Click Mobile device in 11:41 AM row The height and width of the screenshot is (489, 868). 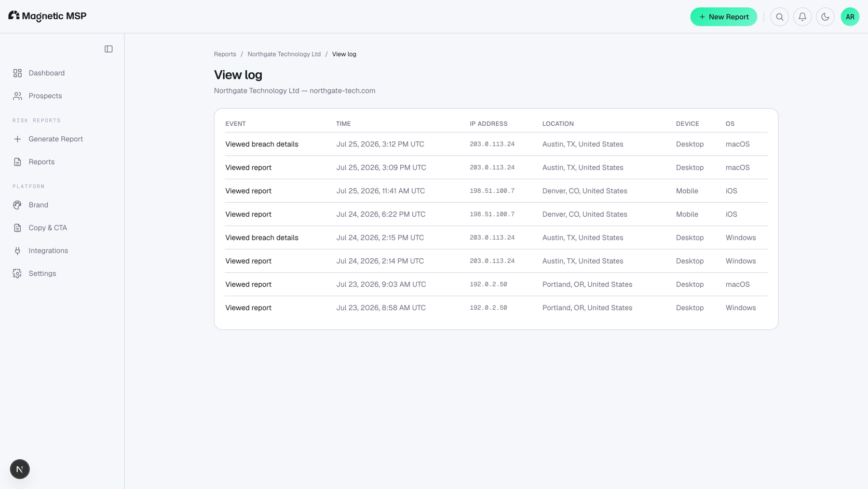point(687,191)
